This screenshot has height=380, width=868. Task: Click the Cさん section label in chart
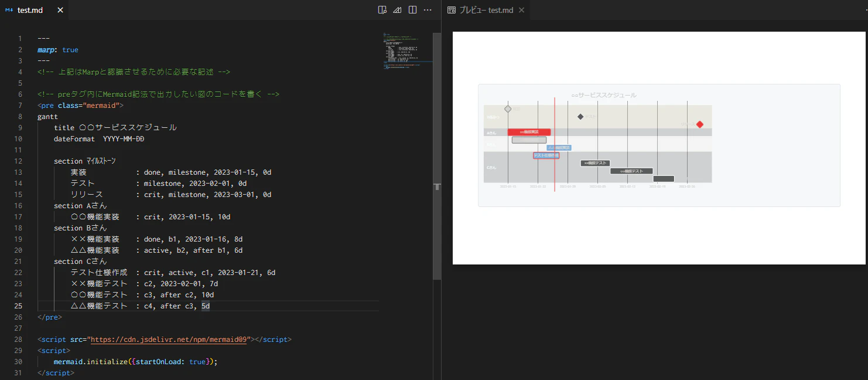pyautogui.click(x=491, y=168)
